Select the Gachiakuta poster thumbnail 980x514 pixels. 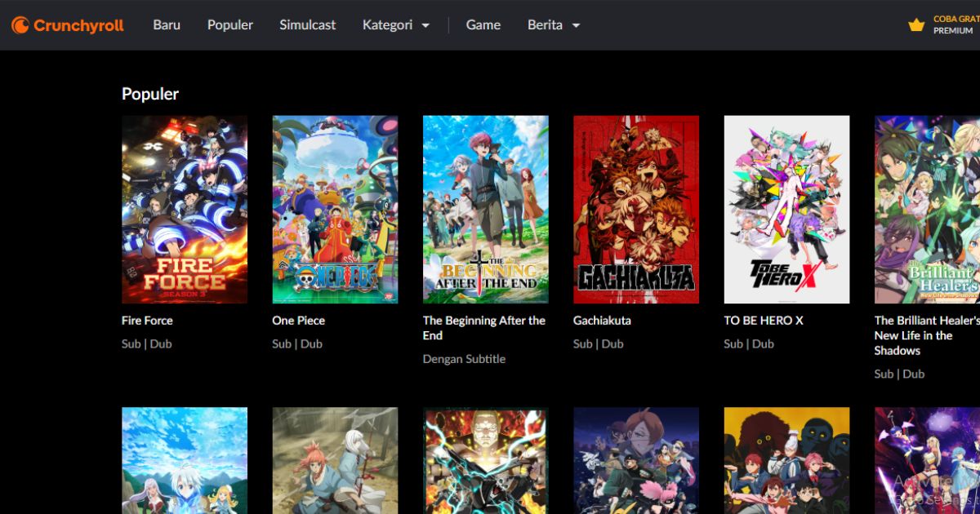click(635, 209)
